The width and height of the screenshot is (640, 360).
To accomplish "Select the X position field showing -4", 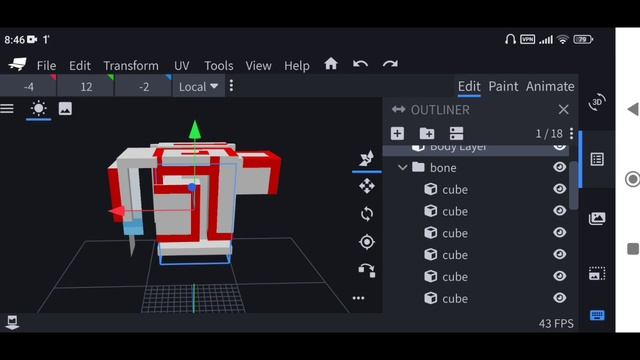I will click(x=28, y=86).
